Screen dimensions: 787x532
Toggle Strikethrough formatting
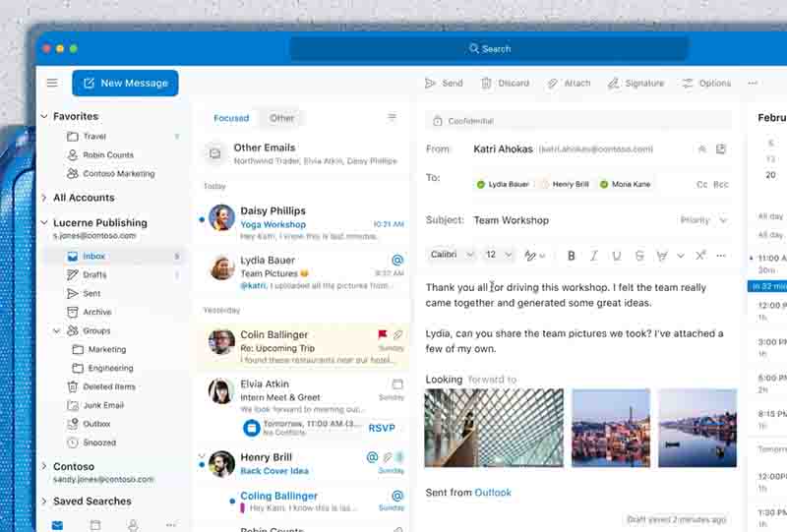639,256
